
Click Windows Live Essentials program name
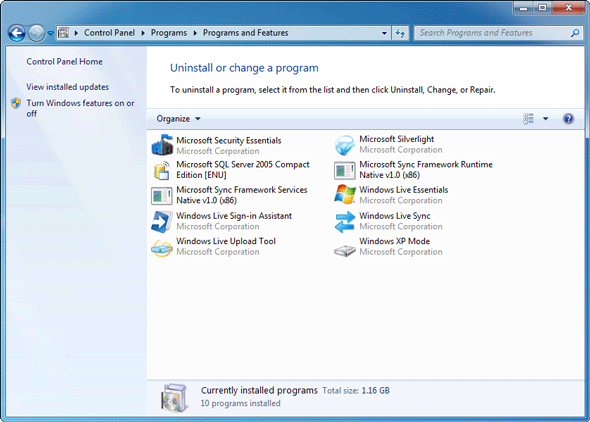(403, 190)
